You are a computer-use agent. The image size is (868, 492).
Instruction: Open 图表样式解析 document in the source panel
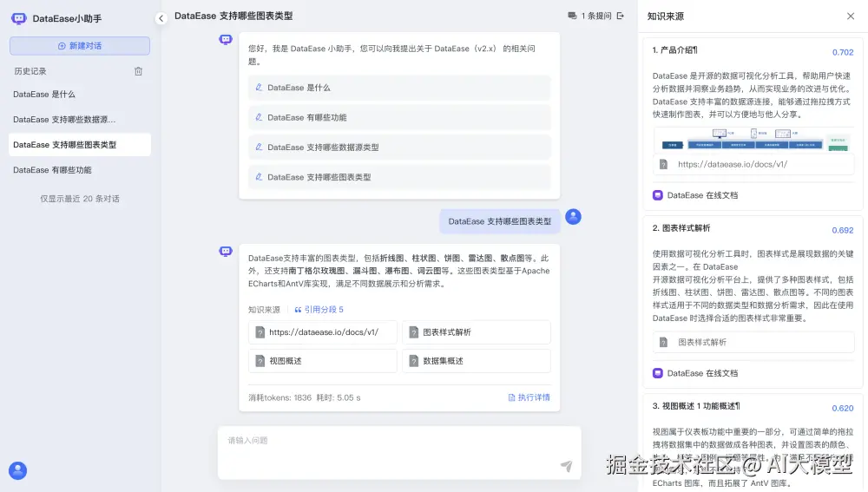(x=753, y=342)
